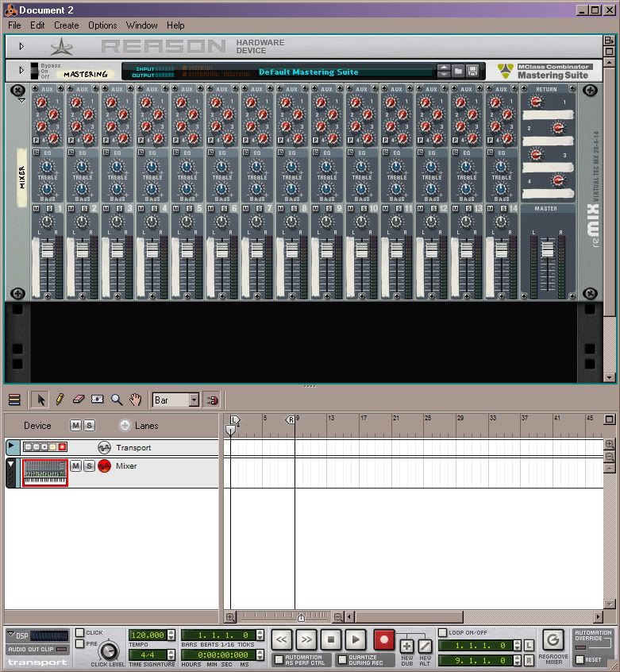Select the Magnify tool

117,400
